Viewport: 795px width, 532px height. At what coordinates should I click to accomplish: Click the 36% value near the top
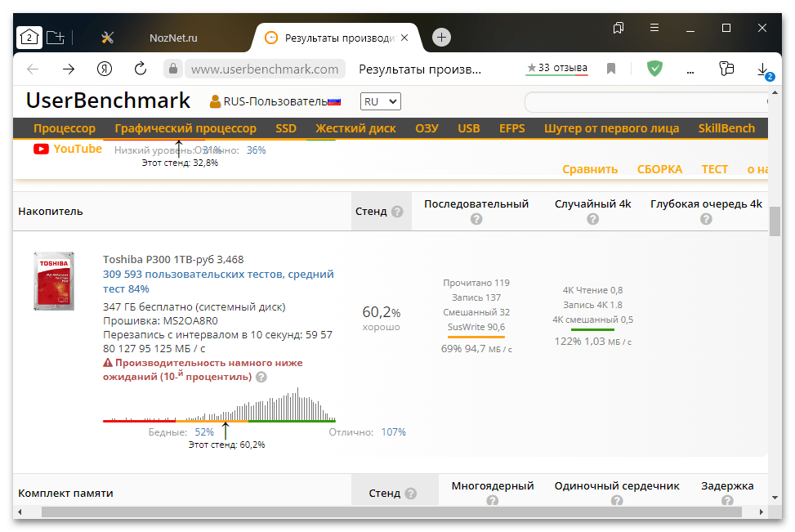point(256,150)
